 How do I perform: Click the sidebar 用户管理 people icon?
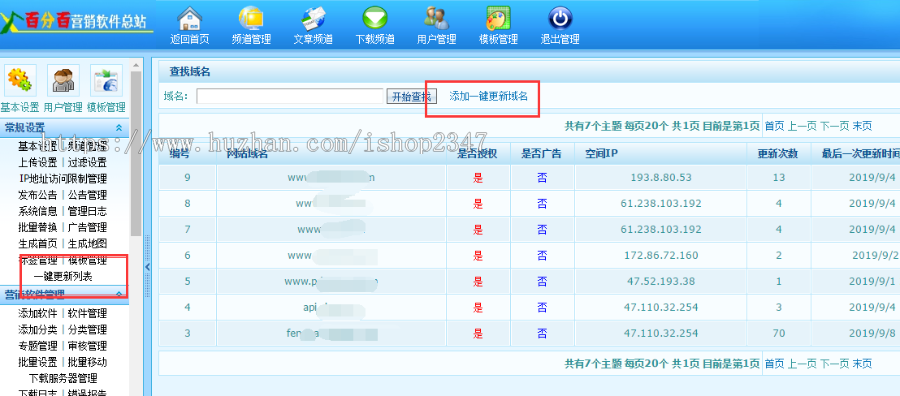click(63, 81)
